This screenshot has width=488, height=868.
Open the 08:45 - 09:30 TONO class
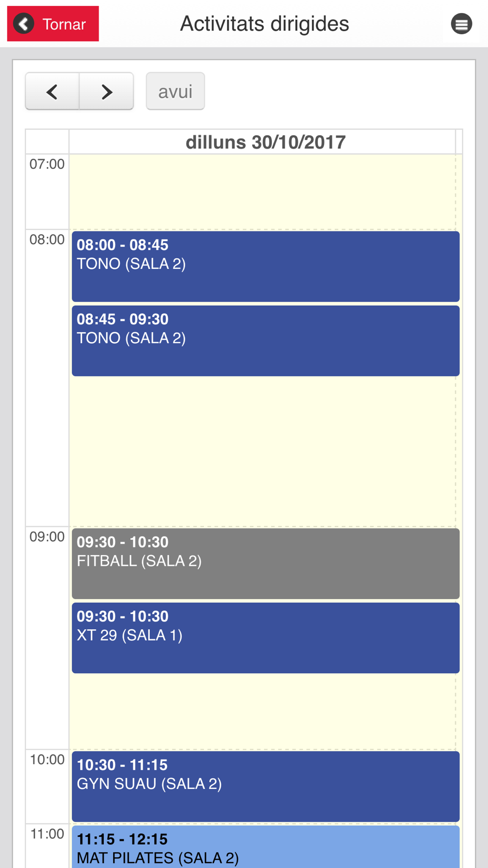coord(265,340)
